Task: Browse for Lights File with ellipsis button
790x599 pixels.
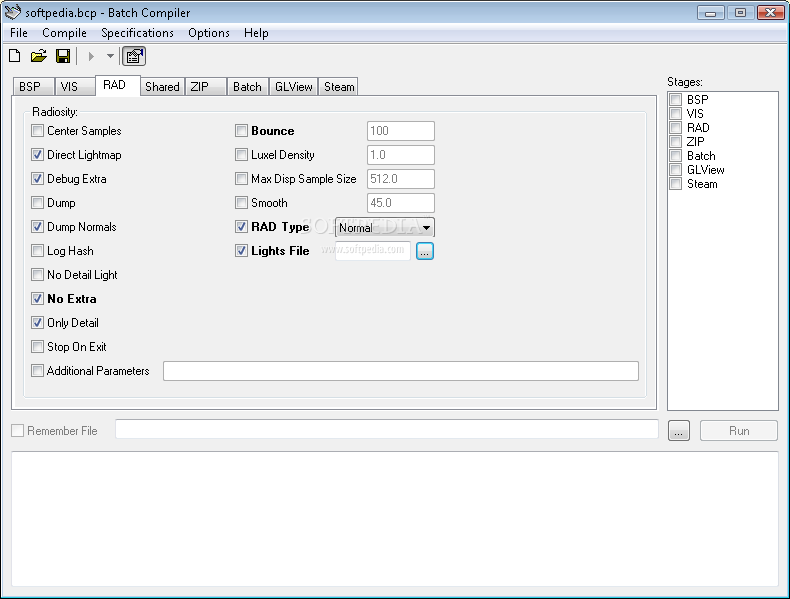Action: [425, 251]
